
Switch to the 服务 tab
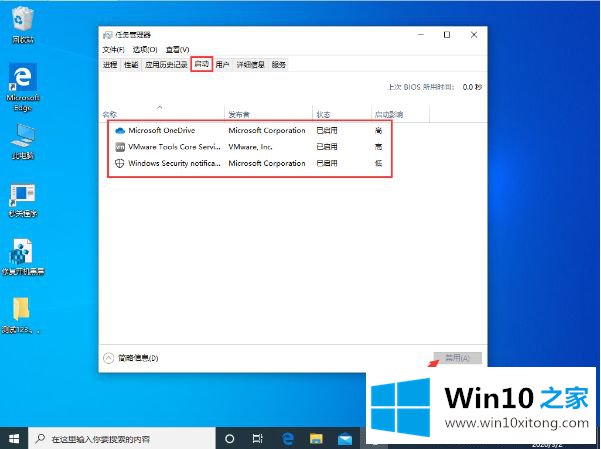278,64
